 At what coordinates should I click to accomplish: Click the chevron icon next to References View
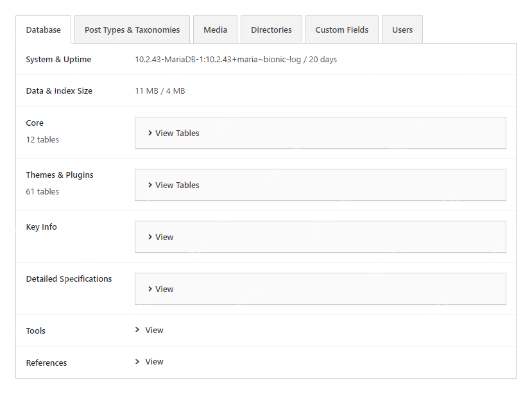[137, 361]
